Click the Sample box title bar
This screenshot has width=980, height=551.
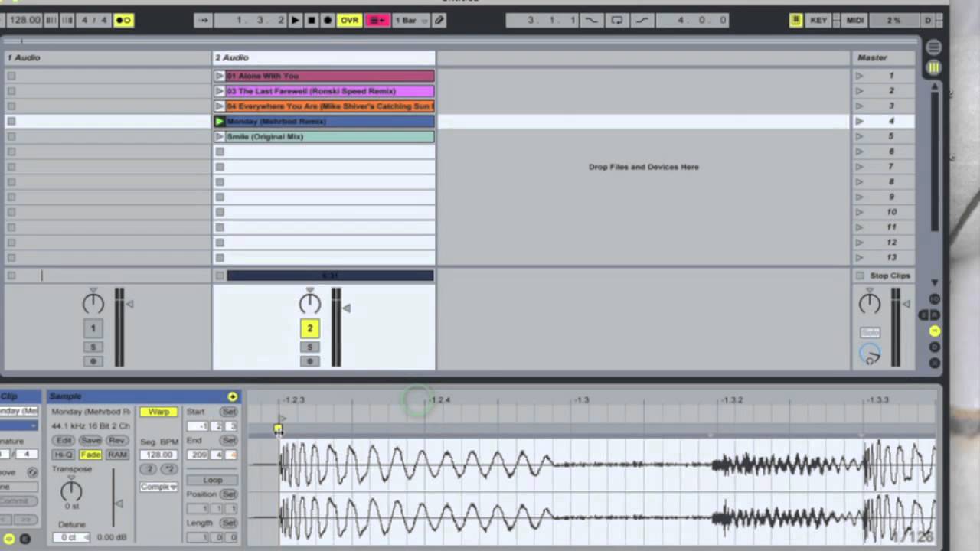(144, 396)
